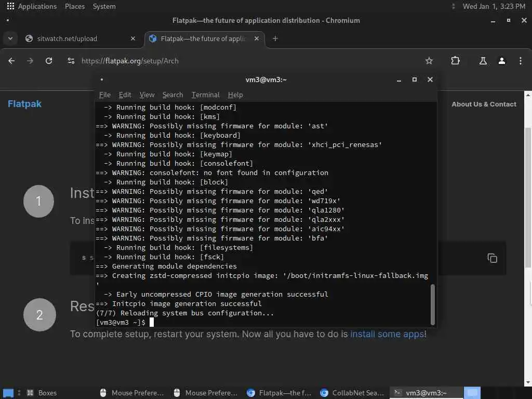The image size is (532, 399).
Task: Click the Flatpak logo link on the page
Action: [24, 104]
